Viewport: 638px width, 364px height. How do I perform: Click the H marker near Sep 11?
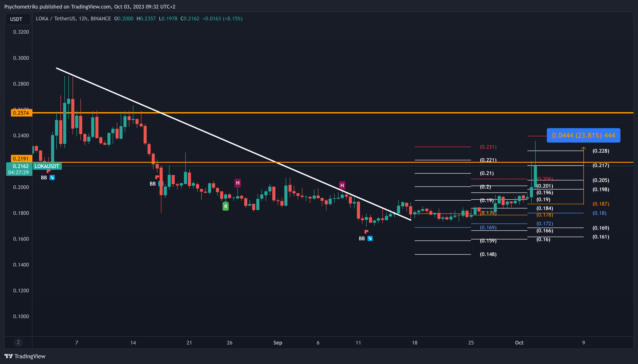(342, 185)
